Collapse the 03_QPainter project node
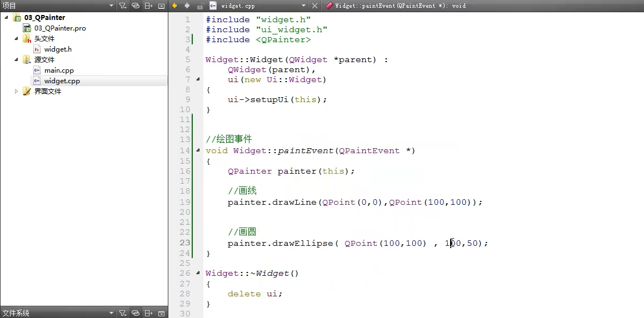This screenshot has width=644, height=318. (x=6, y=18)
